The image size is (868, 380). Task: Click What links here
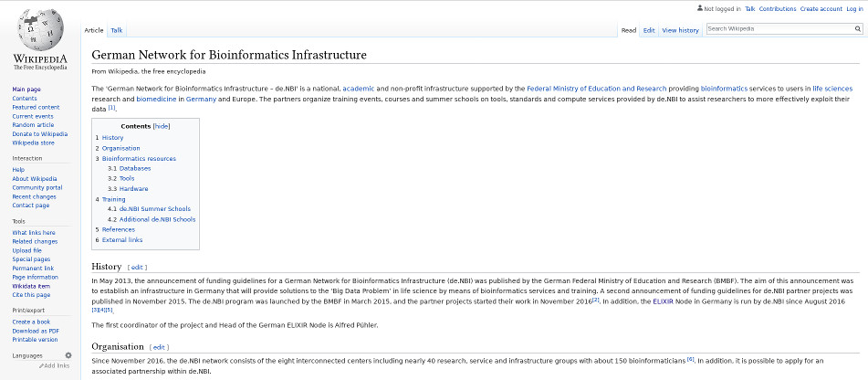coord(33,233)
